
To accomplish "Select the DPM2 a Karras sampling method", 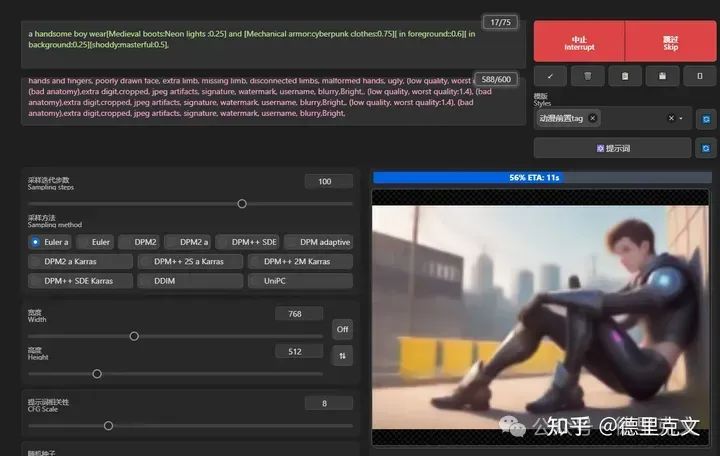I will [80, 261].
